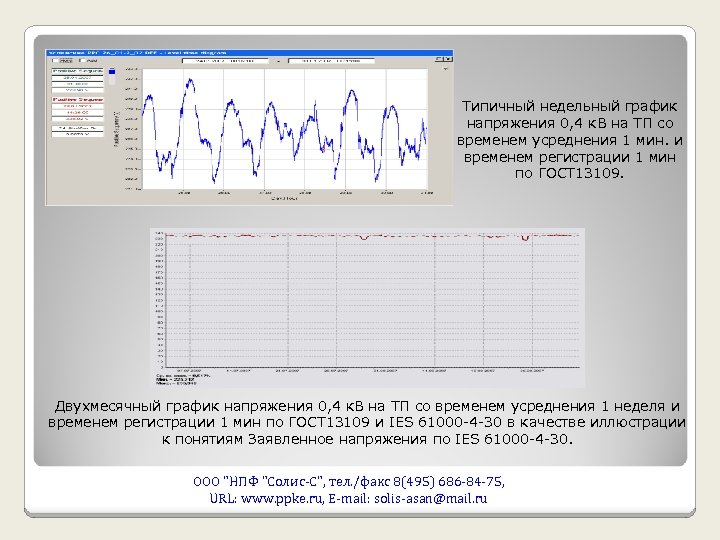Click the 'Типичный недельный график' caption text

coord(569,140)
